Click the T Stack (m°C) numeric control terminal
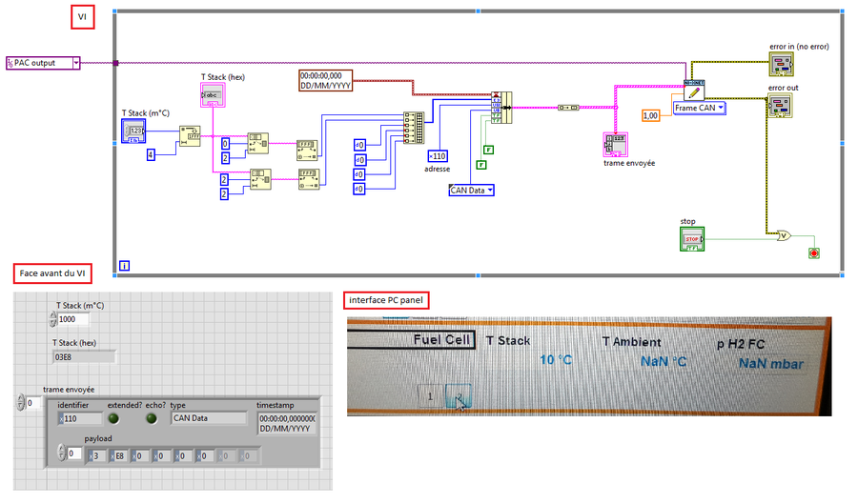858x504 pixels. [133, 131]
